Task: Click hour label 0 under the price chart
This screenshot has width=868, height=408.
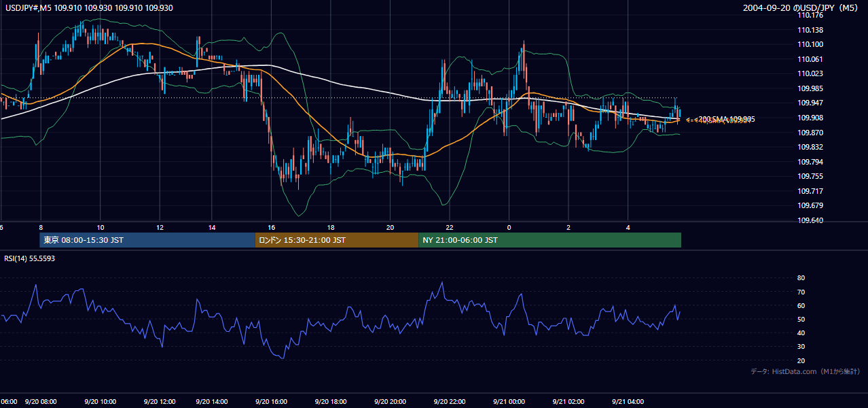Action: pos(509,226)
